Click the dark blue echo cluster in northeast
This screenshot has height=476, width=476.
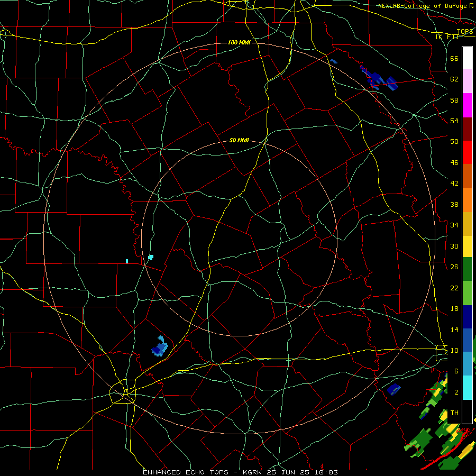(379, 78)
